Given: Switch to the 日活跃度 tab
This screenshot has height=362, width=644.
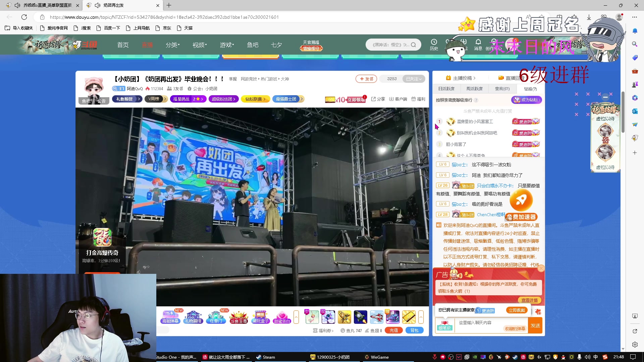Looking at the screenshot, I should pos(446,88).
